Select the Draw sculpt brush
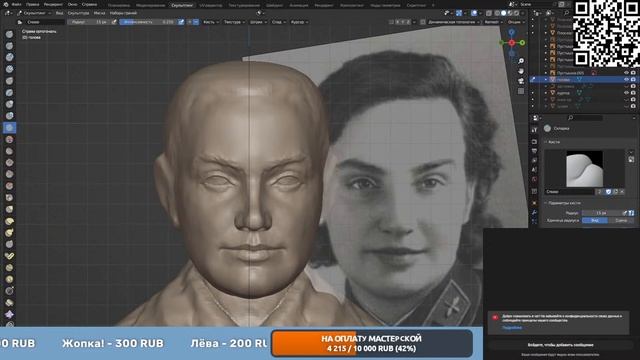 click(9, 34)
